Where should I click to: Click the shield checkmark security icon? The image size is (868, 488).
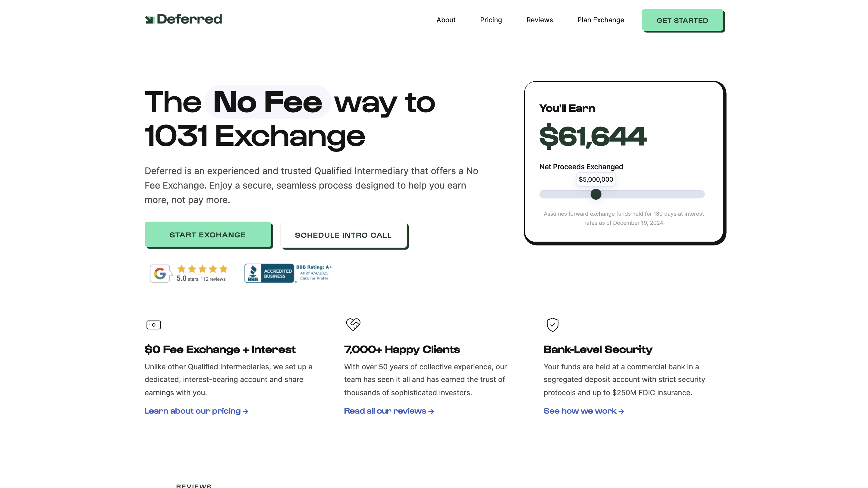552,325
